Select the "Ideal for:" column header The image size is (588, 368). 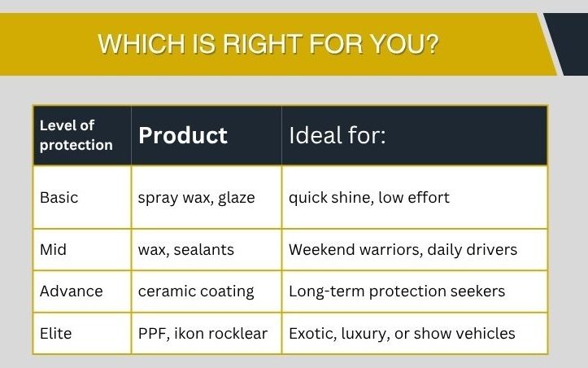337,135
